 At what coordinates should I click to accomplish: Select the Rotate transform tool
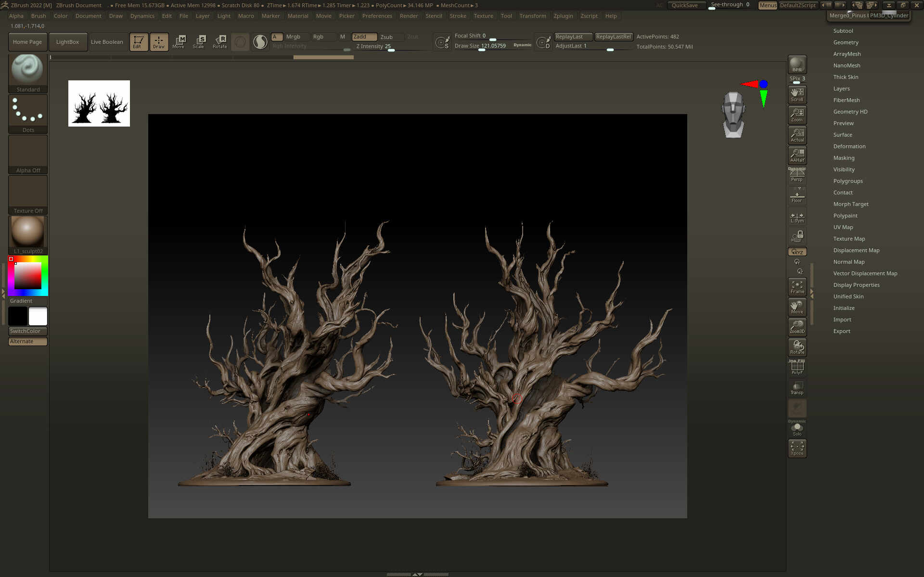[x=220, y=42]
